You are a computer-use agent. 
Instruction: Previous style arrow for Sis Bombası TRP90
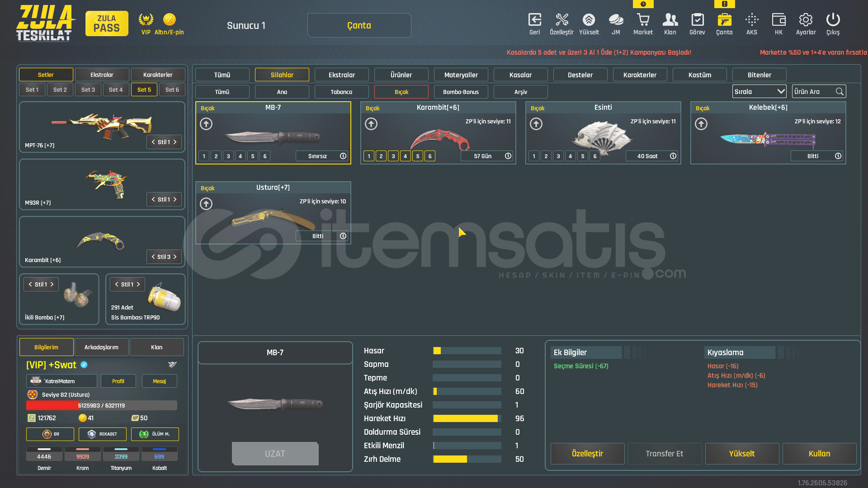[x=116, y=284]
